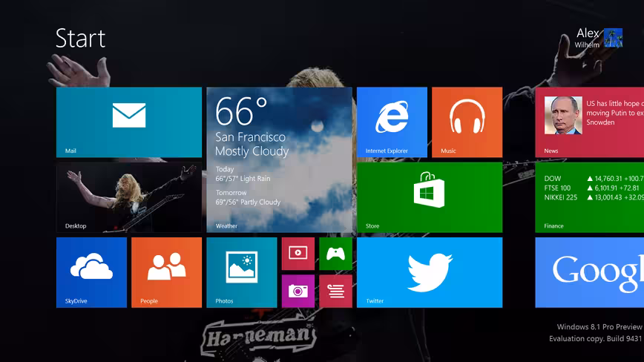Open the Google tile
Screen dimensions: 644x362
[x=589, y=272]
